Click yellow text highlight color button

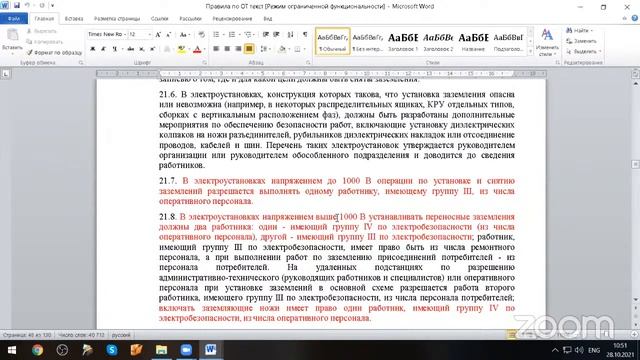coord(181,49)
